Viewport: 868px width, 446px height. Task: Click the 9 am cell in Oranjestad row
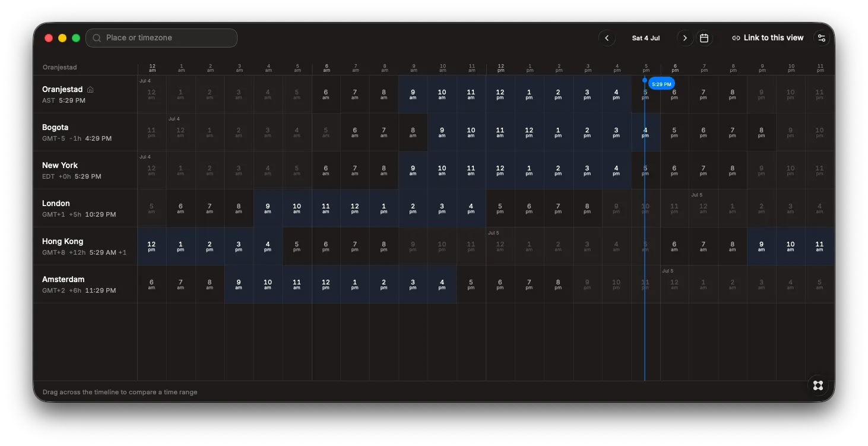tap(413, 94)
